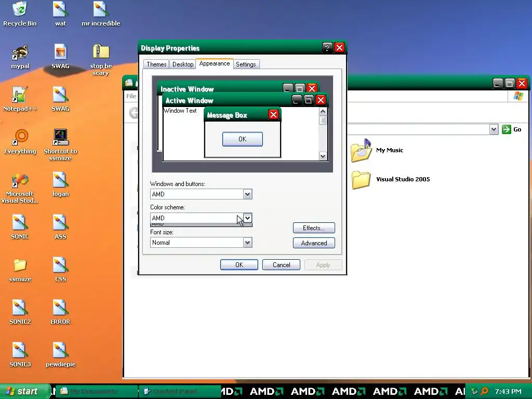
Task: Click the 'Window Text' preview label
Action: click(x=180, y=111)
